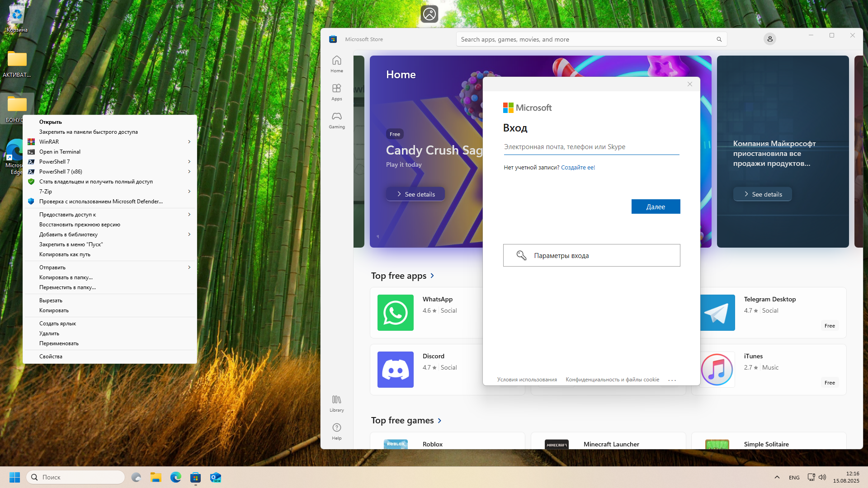This screenshot has height=488, width=868.
Task: Select Вырезать in the context menu
Action: click(x=109, y=300)
